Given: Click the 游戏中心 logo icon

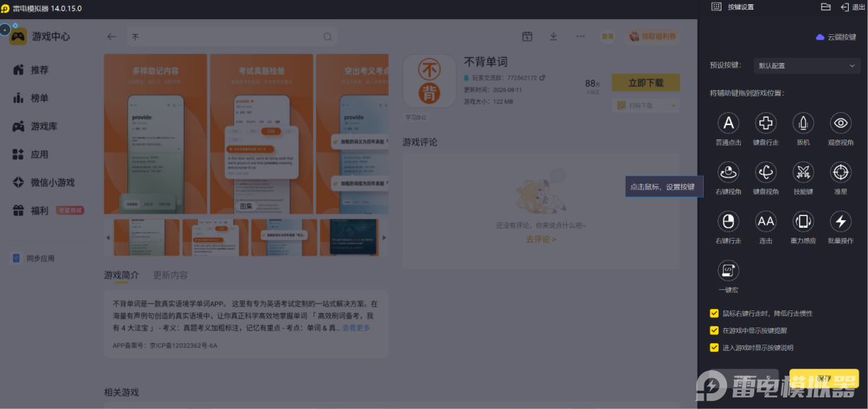Looking at the screenshot, I should tap(18, 36).
